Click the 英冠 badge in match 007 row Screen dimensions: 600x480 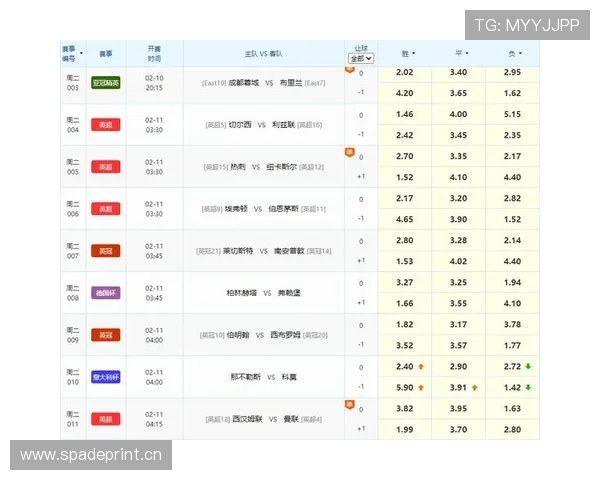106,251
